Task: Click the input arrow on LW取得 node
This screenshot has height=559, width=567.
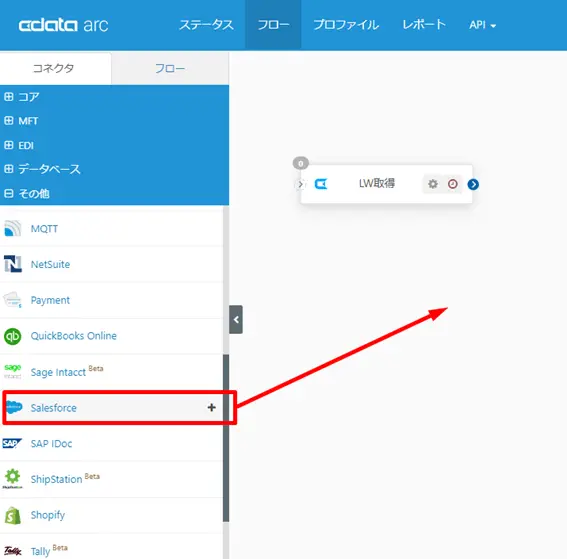Action: pyautogui.click(x=300, y=184)
